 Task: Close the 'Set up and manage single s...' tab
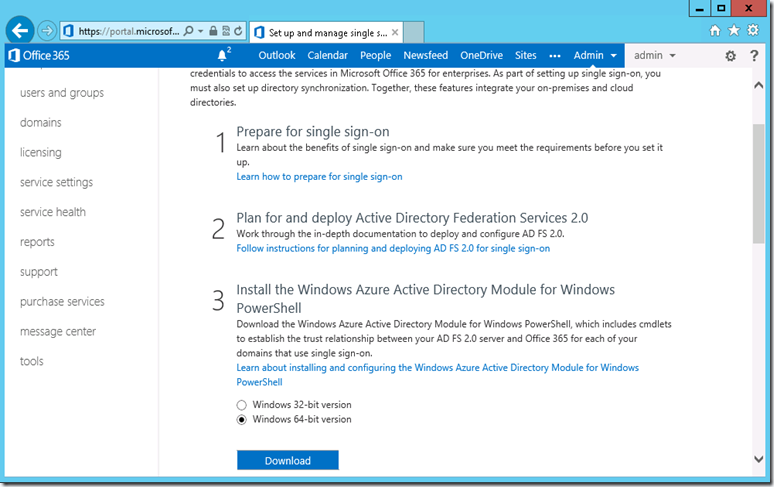coord(395,33)
